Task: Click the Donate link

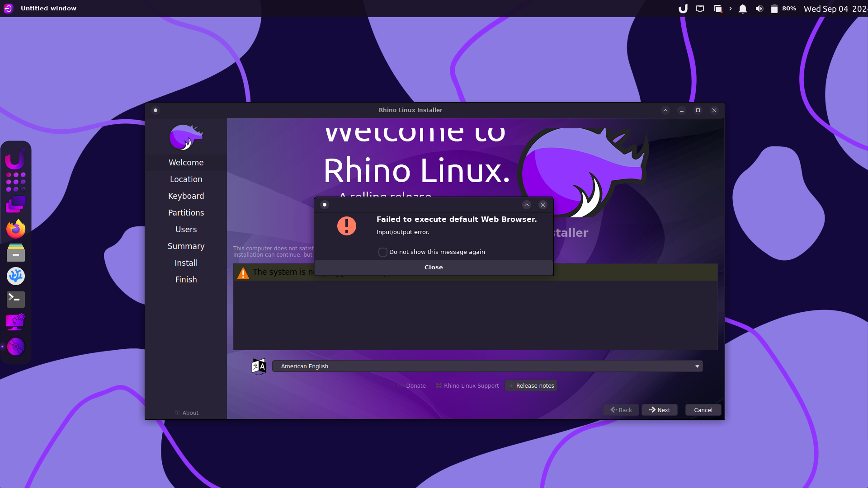Action: [412, 386]
